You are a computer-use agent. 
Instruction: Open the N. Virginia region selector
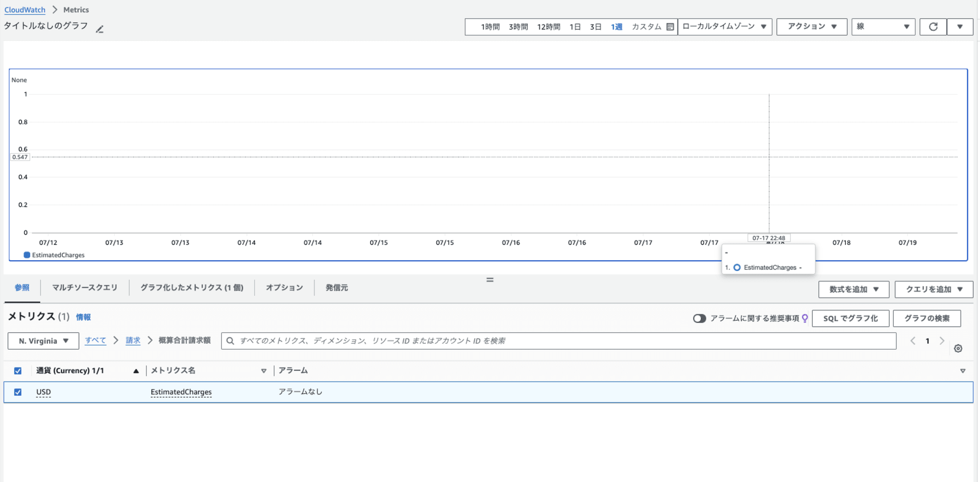pos(44,341)
